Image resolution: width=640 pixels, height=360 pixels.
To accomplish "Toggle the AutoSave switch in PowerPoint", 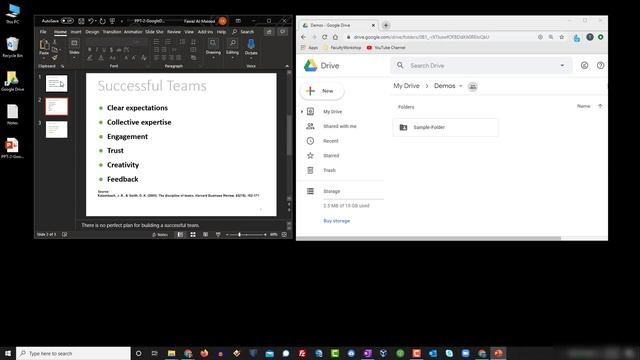I will (67, 21).
